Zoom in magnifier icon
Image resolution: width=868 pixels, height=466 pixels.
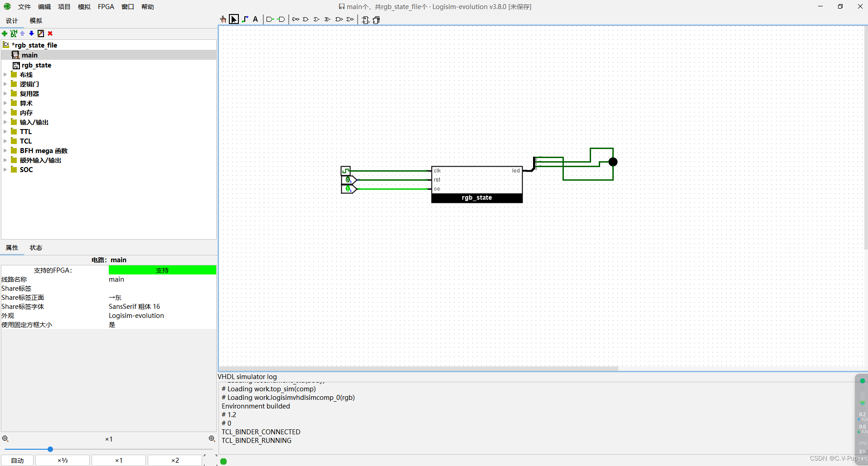point(212,439)
